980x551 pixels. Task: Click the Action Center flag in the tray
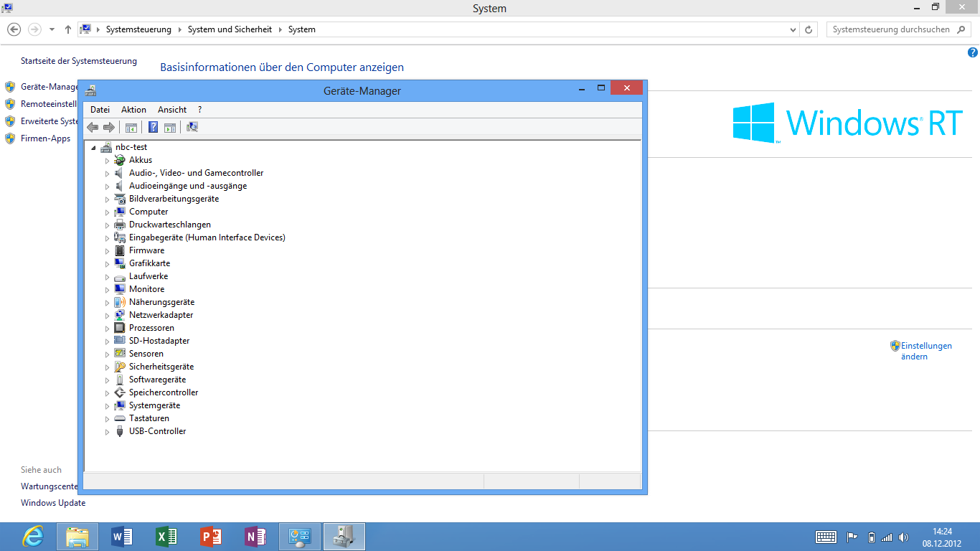pyautogui.click(x=853, y=537)
